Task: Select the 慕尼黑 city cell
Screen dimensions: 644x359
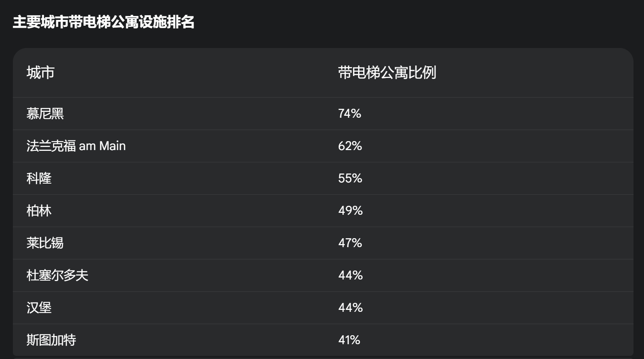Action: (45, 113)
